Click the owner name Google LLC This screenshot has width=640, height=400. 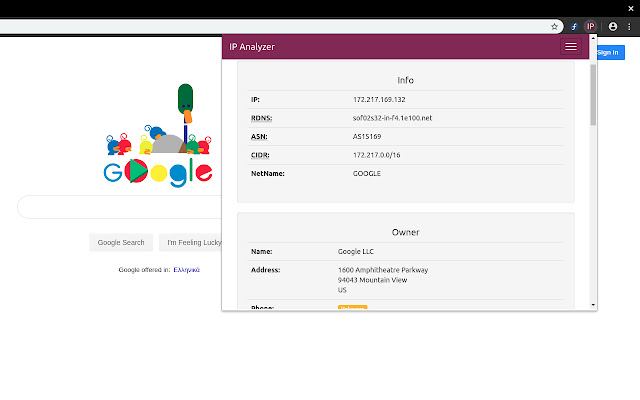click(356, 251)
